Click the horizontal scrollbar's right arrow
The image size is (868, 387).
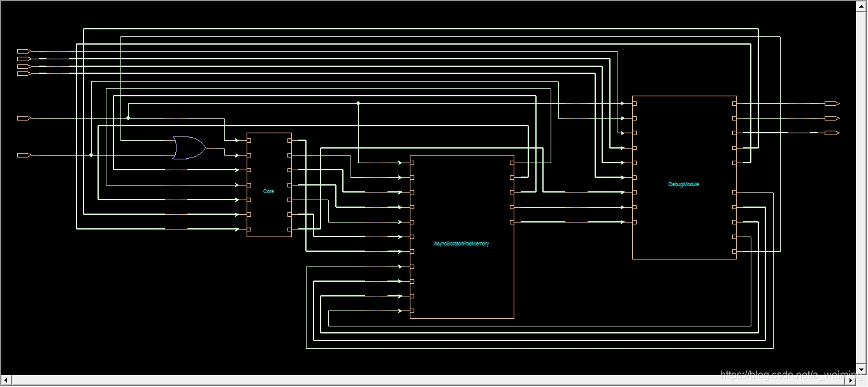coord(851,381)
